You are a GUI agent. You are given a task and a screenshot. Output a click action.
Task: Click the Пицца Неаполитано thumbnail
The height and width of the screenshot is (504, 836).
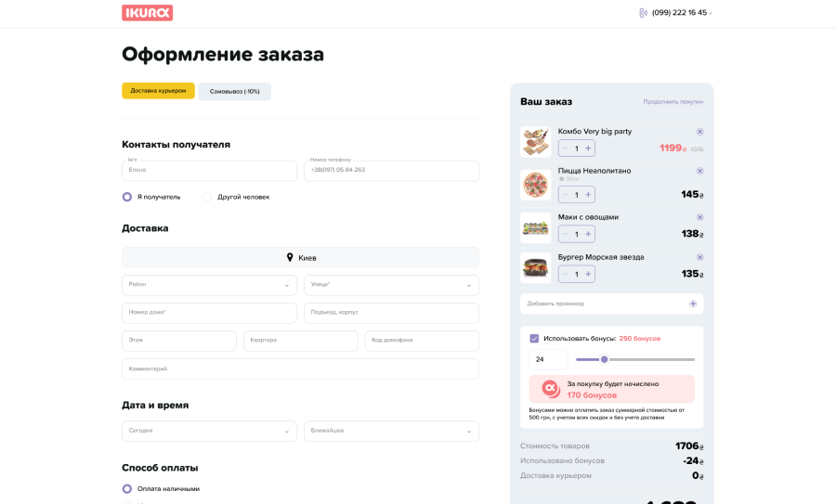pos(536,185)
